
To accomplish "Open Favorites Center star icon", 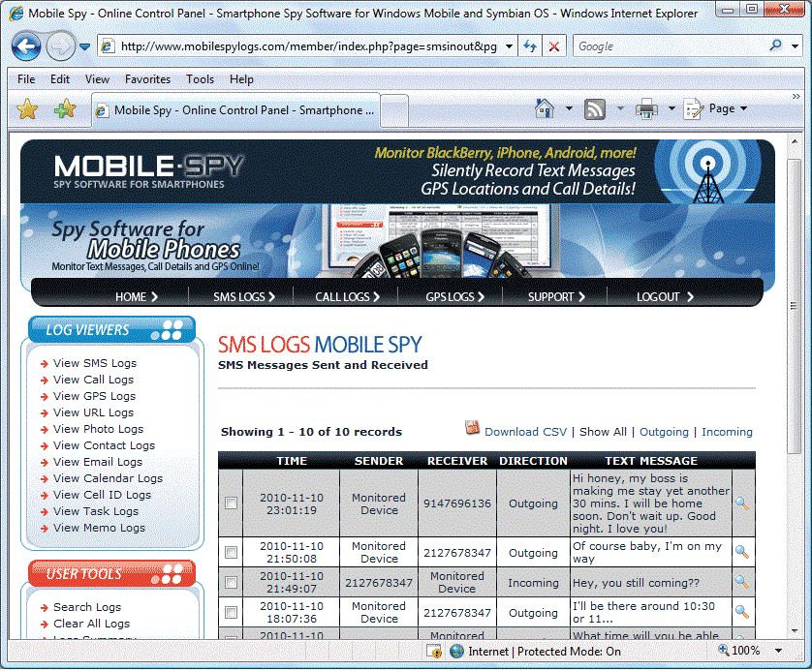I will click(x=27, y=109).
